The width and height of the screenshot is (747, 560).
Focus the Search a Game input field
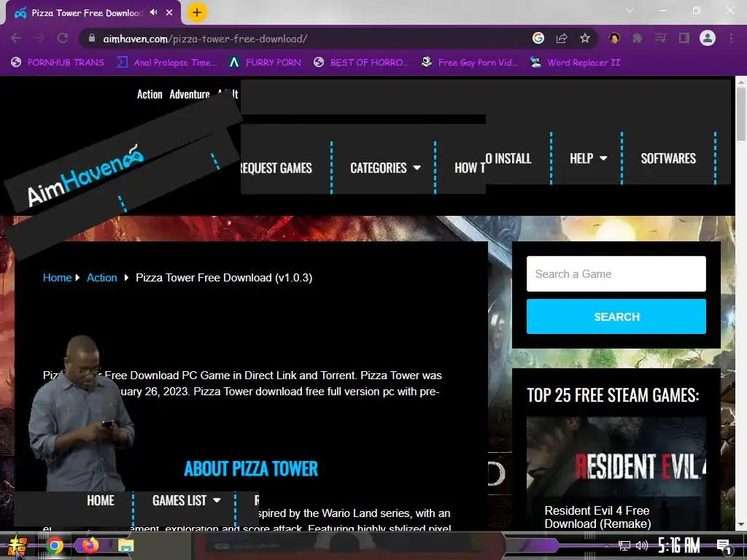[x=616, y=274]
